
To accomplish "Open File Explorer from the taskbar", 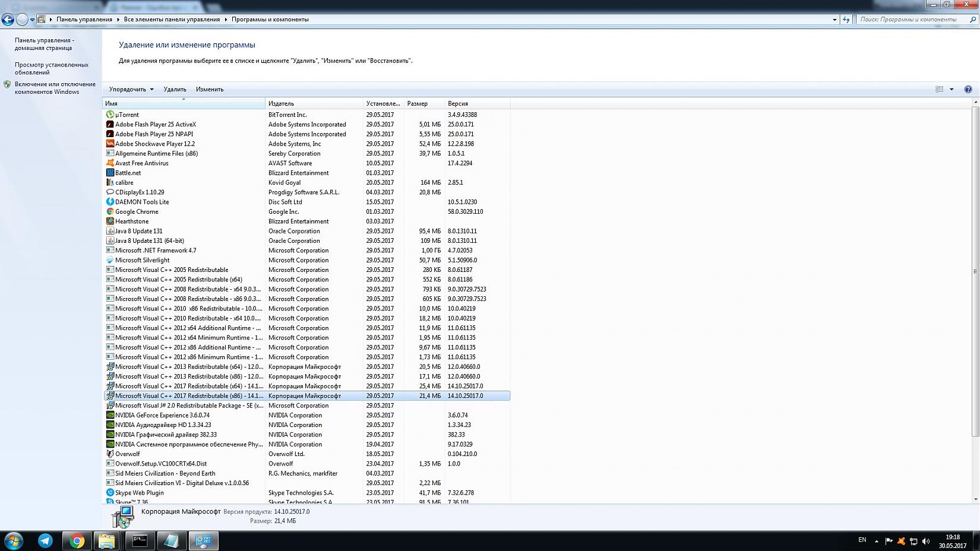I will [108, 541].
